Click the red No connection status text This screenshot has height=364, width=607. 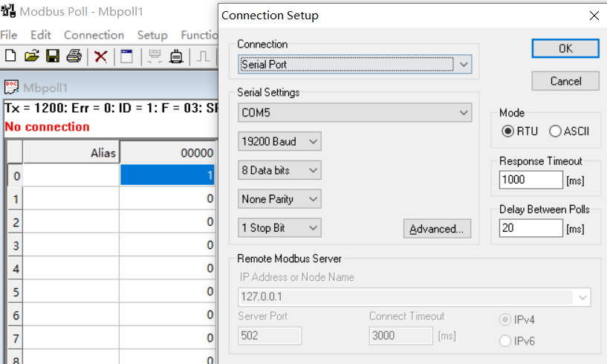pos(48,126)
